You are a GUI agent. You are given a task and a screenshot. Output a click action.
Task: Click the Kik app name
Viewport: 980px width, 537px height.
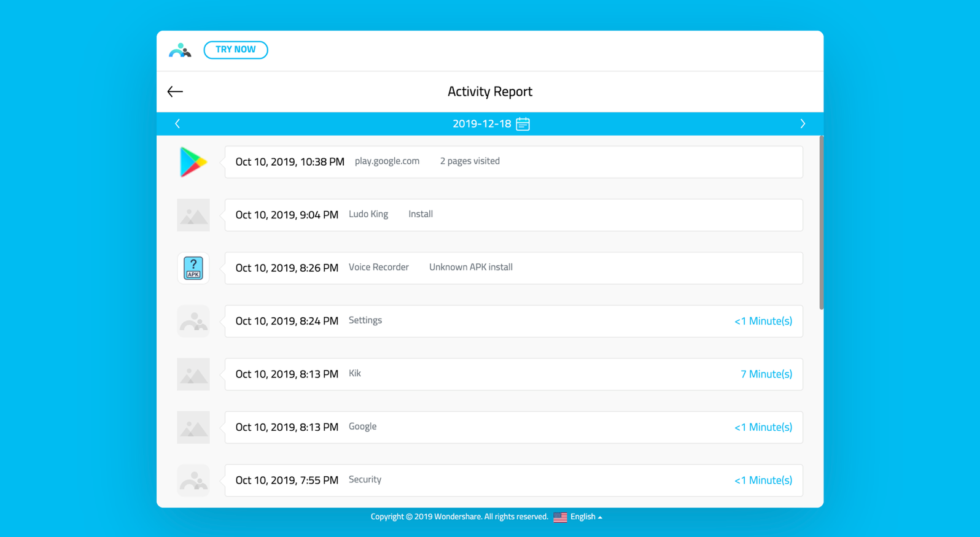[355, 373]
